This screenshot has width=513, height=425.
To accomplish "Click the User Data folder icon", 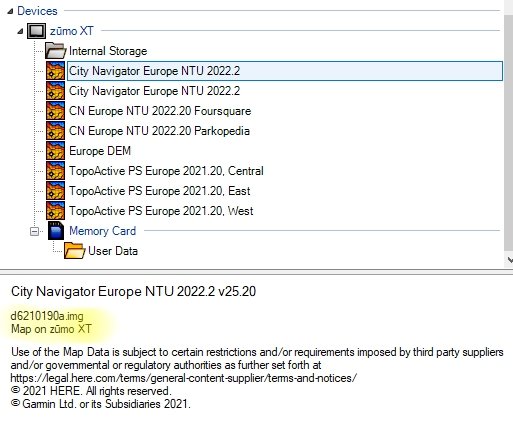I will point(74,251).
